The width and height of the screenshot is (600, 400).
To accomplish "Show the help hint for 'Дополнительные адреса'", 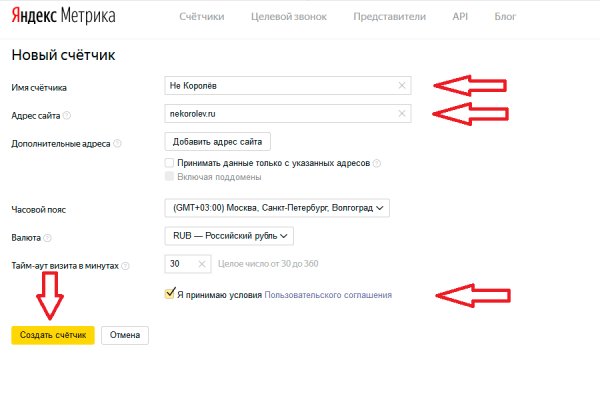I will coord(118,143).
